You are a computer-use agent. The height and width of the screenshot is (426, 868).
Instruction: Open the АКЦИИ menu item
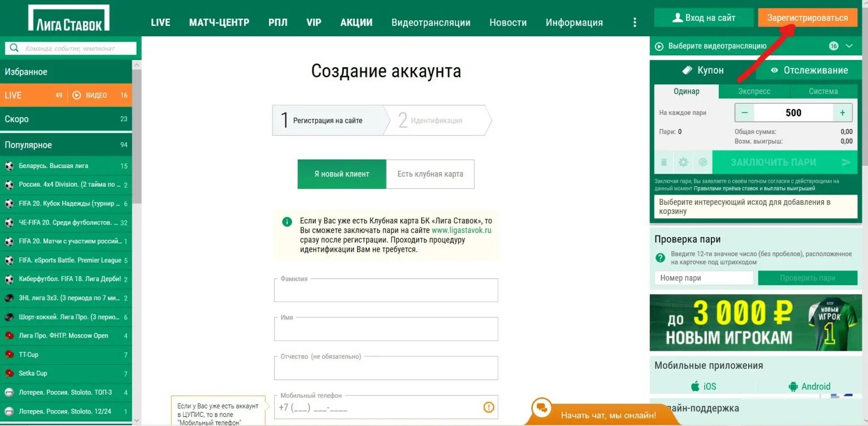(357, 23)
